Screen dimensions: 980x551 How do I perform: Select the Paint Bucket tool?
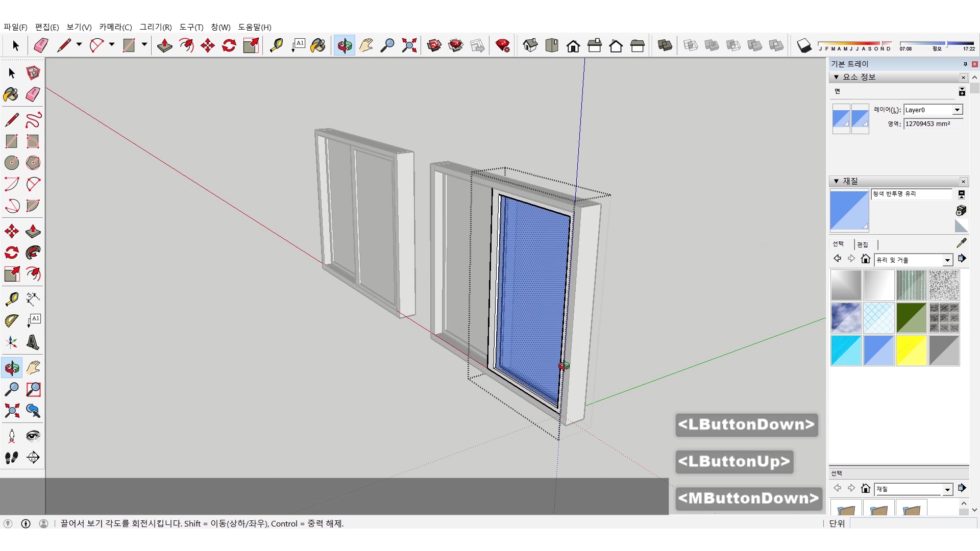[x=11, y=94]
